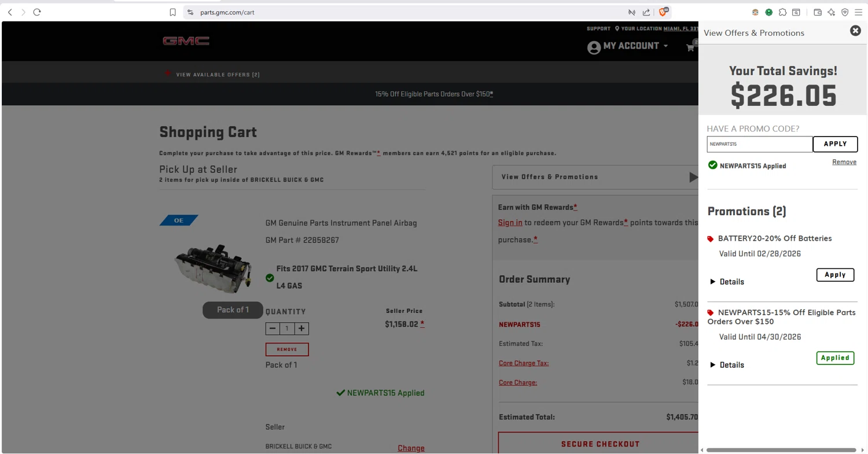Image resolution: width=868 pixels, height=454 pixels.
Task: Click the Miami, FL location link
Action: pos(681,28)
